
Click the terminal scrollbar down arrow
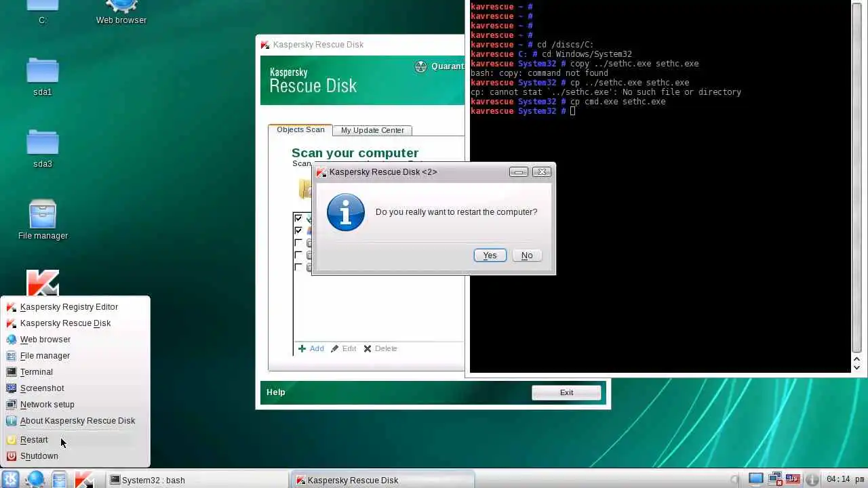[856, 367]
